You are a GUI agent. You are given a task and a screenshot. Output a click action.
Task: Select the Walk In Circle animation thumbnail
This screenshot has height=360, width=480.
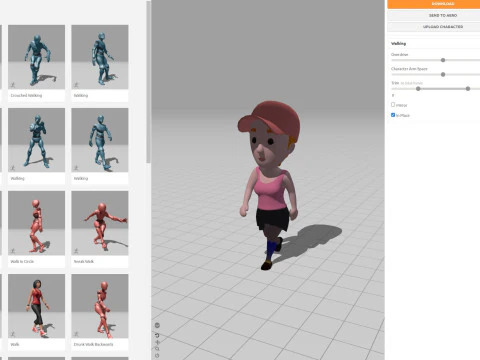pyautogui.click(x=36, y=223)
